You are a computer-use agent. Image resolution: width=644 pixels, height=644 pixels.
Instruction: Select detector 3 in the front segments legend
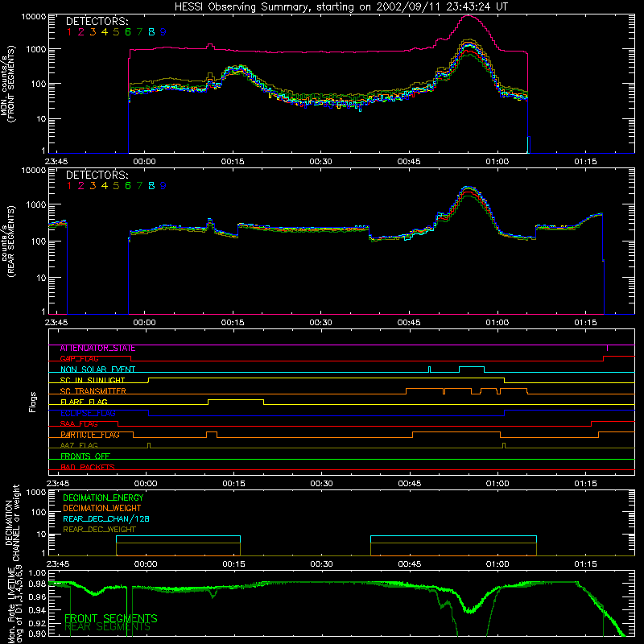click(x=93, y=32)
